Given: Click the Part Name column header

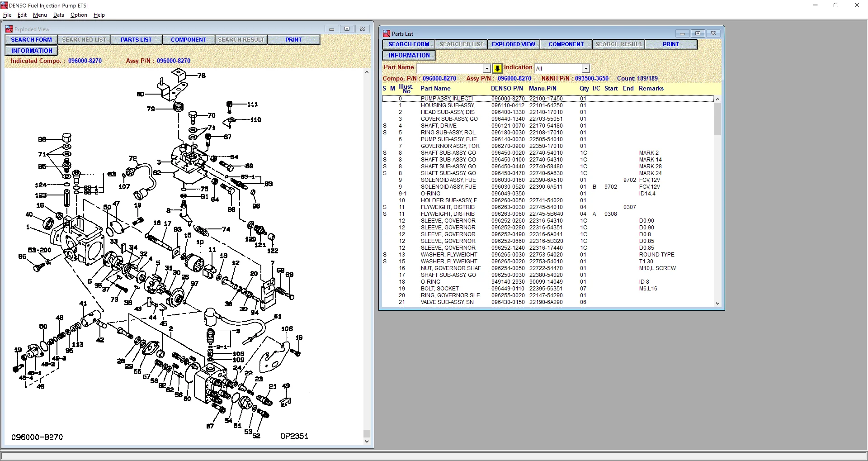Looking at the screenshot, I should (x=435, y=89).
